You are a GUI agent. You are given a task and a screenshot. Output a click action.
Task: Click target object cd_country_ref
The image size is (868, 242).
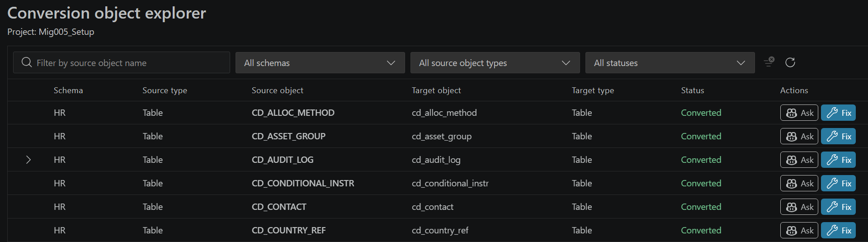click(x=440, y=230)
